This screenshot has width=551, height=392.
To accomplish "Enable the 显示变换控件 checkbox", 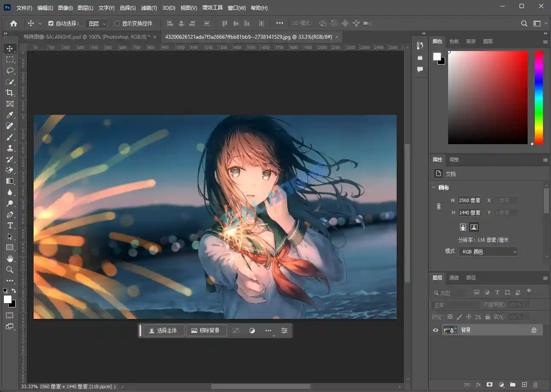I will 117,23.
